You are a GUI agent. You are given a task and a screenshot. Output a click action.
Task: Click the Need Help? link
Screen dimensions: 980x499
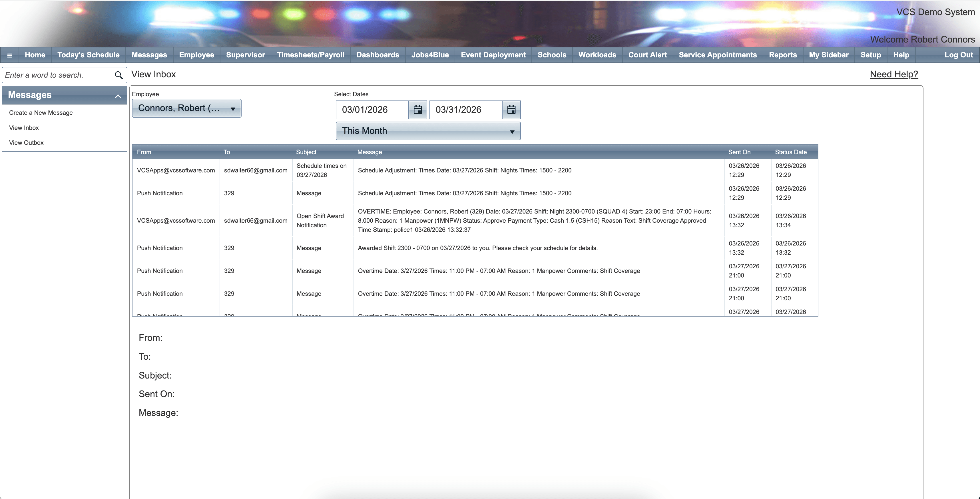[x=894, y=74]
